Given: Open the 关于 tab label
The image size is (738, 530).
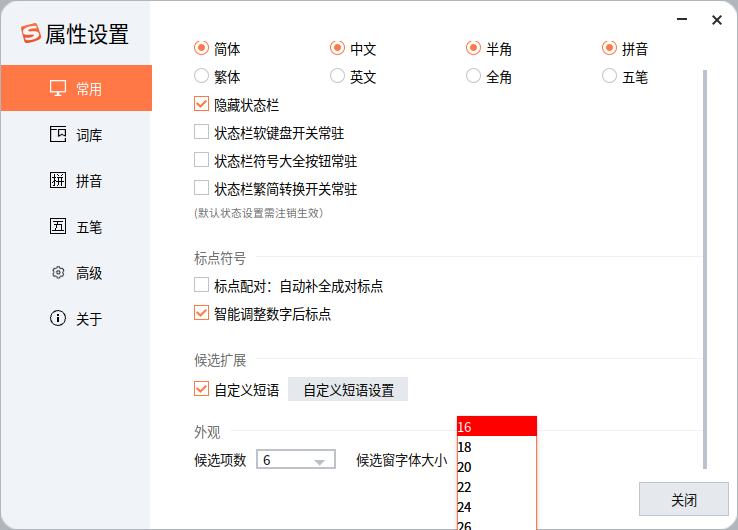Looking at the screenshot, I should (x=89, y=319).
